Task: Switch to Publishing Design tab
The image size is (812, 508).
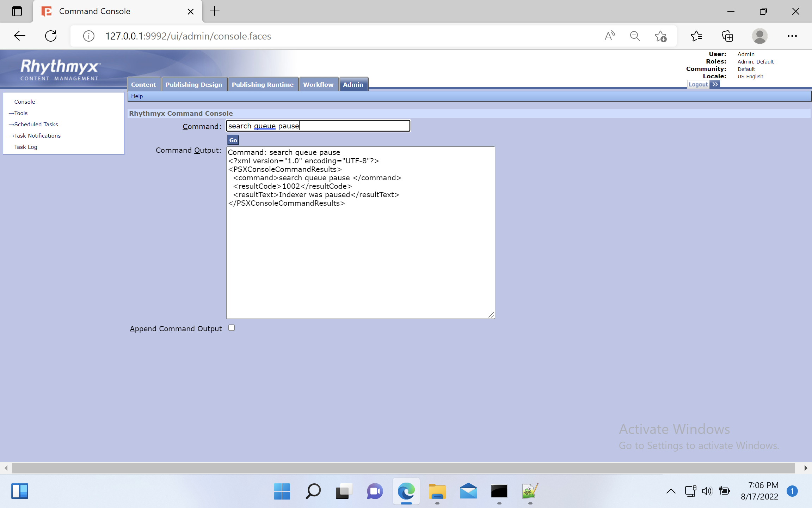Action: pos(194,84)
